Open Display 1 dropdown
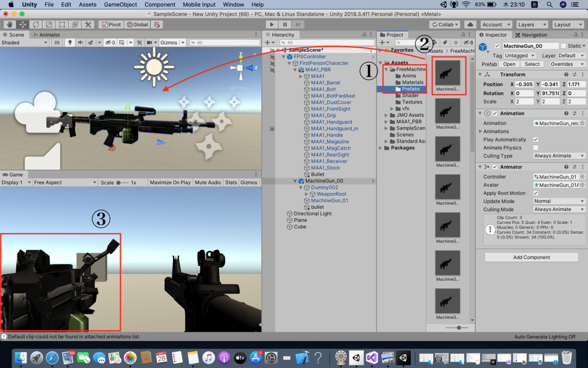 (16, 183)
